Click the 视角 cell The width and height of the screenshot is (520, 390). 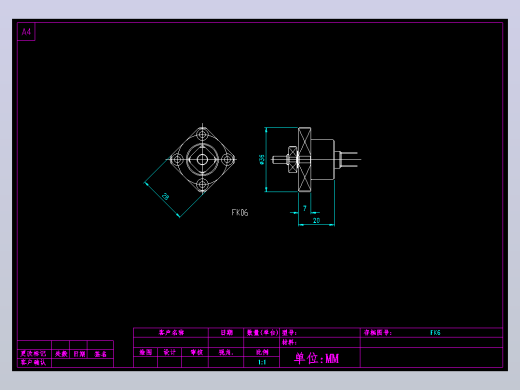[x=226, y=352]
